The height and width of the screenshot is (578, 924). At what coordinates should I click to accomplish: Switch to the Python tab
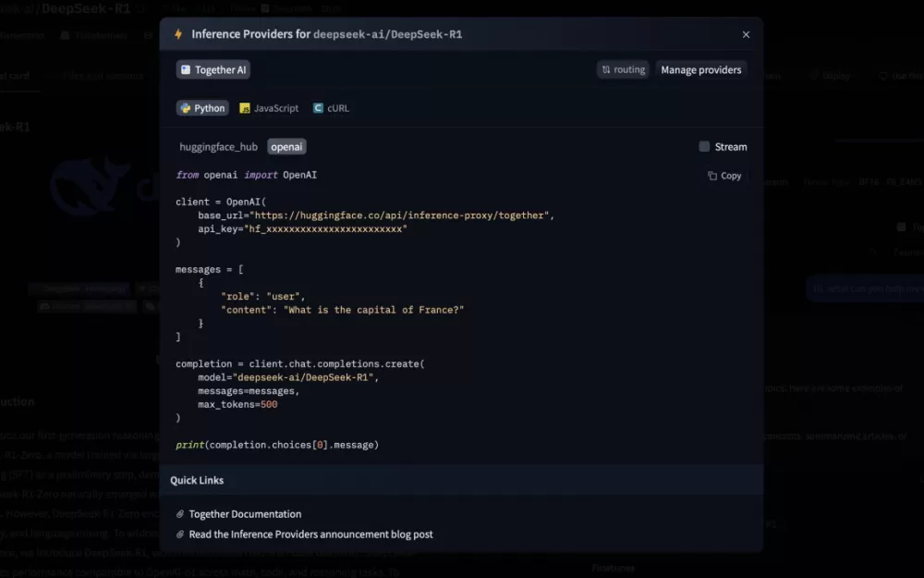[202, 108]
